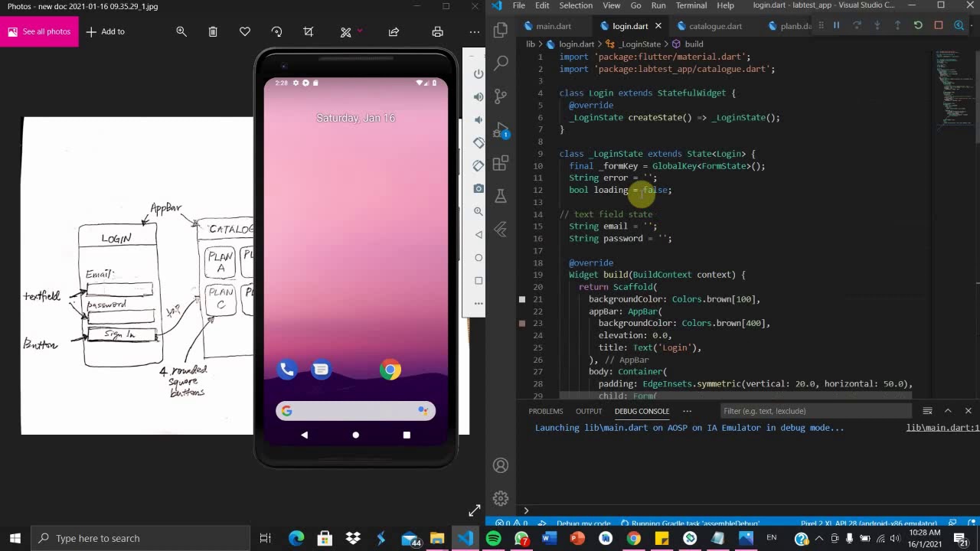Open the Extensions view in VS Code
The height and width of the screenshot is (551, 980).
501,163
